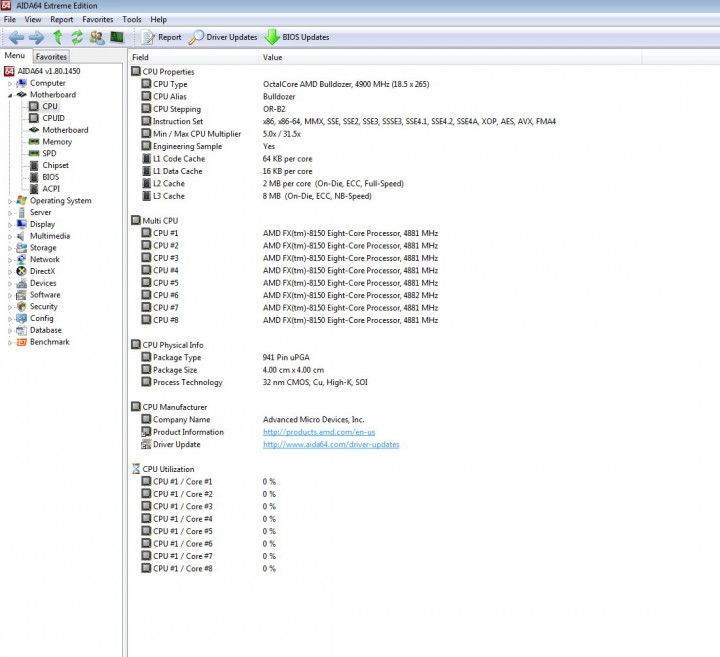Click the DirectX icon in tree
Viewport: 720px width, 657px height.
point(21,271)
